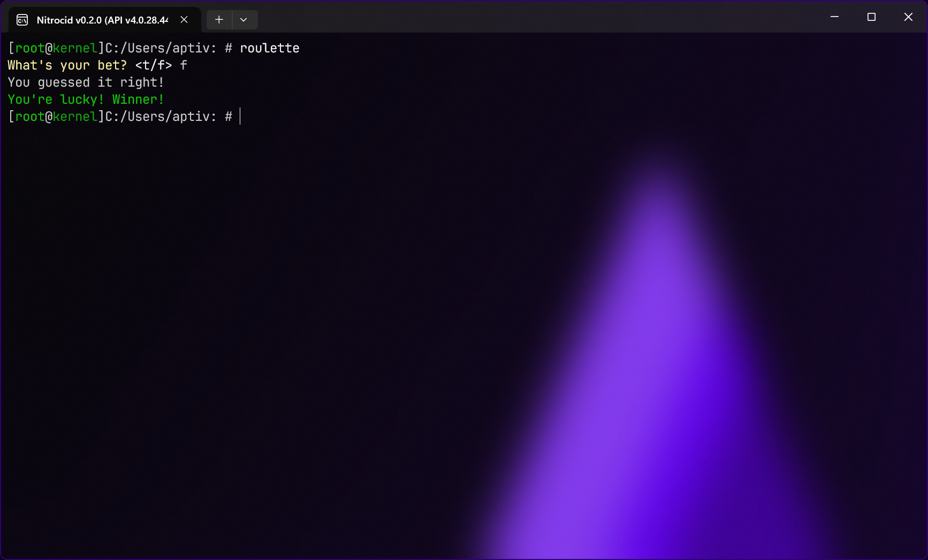
Task: Close the terminal window
Action: (908, 17)
